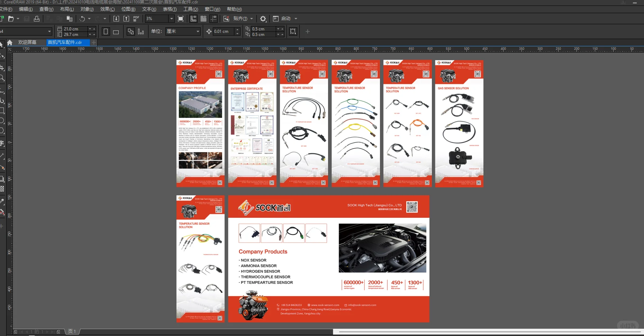Add a page after using the right page icon
This screenshot has height=336, width=644.
point(58,332)
